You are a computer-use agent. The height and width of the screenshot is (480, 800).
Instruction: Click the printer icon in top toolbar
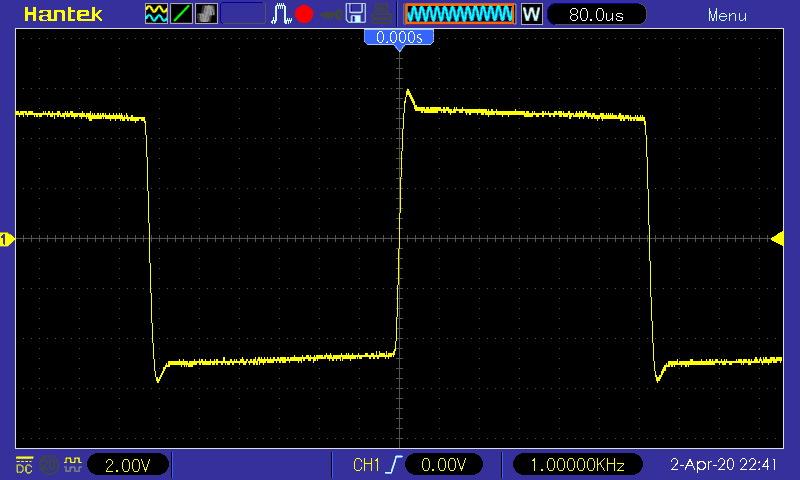coord(381,14)
